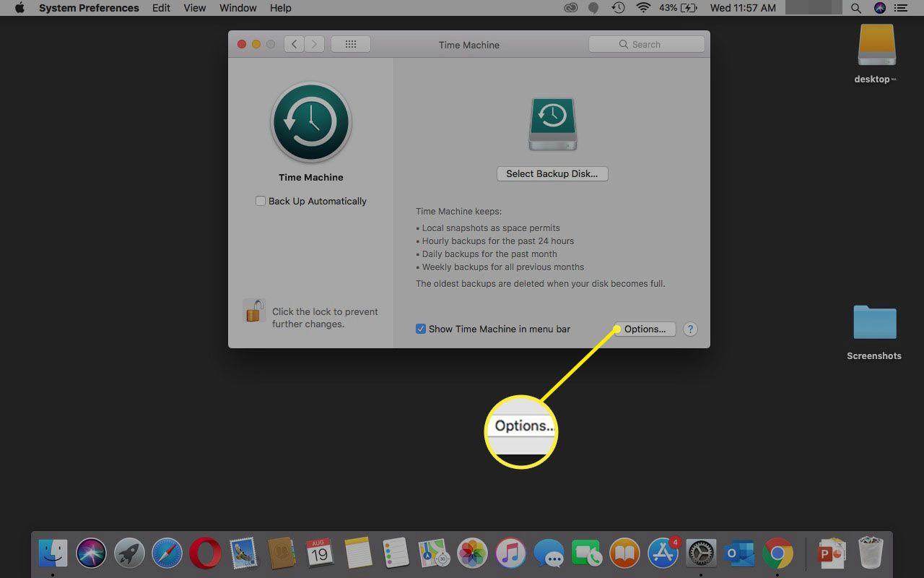
Task: Launch Google Chrome from the Dock
Action: coord(777,553)
